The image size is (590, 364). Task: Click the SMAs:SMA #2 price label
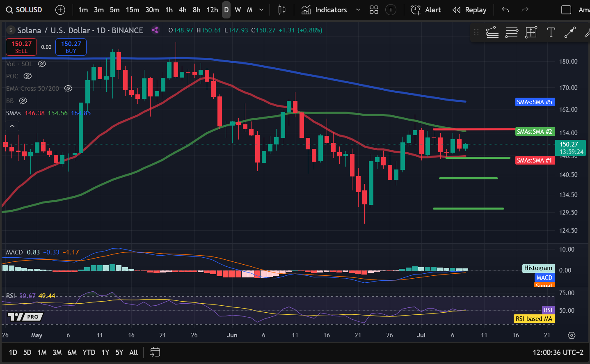point(534,131)
